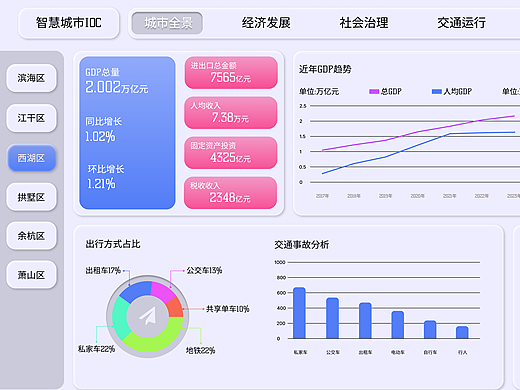Click the 同比增长 1.02% value
This screenshot has height=390, width=520.
pyautogui.click(x=100, y=137)
